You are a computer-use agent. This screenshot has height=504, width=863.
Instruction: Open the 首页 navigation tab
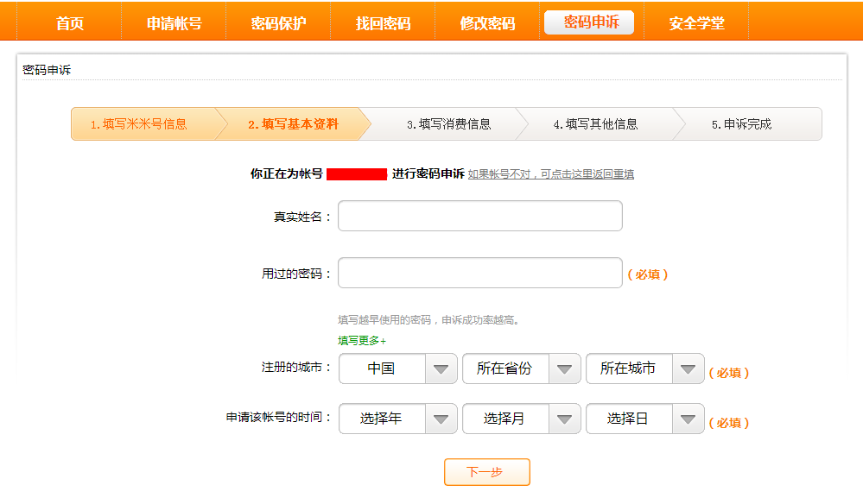pyautogui.click(x=70, y=23)
